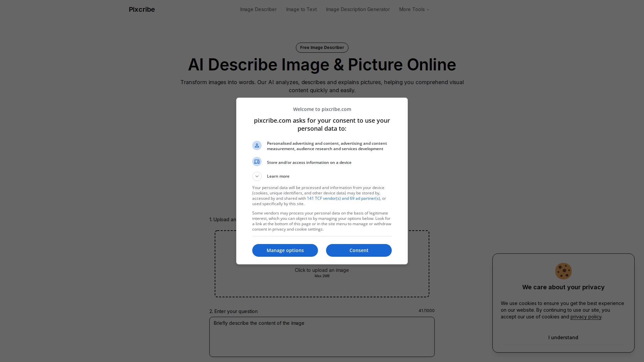The height and width of the screenshot is (362, 644).
Task: Click the Manage options button
Action: [285, 250]
